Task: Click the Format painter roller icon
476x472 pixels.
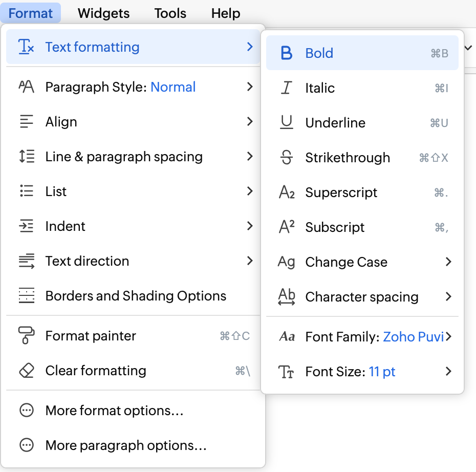Action: tap(26, 336)
